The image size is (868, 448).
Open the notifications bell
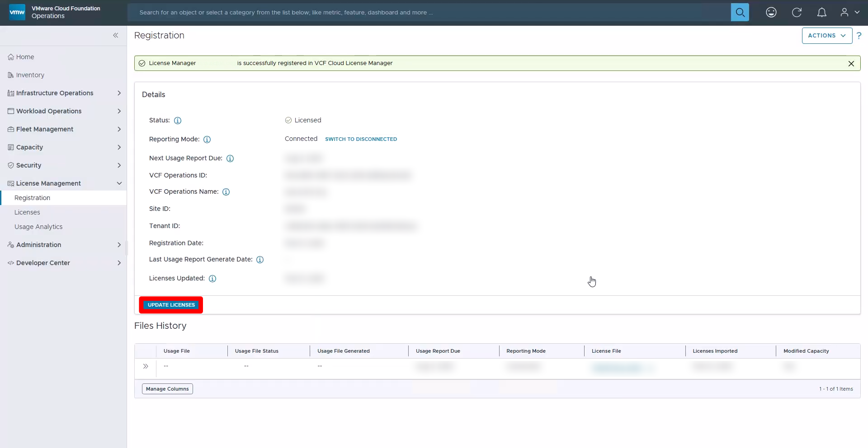[x=822, y=12]
